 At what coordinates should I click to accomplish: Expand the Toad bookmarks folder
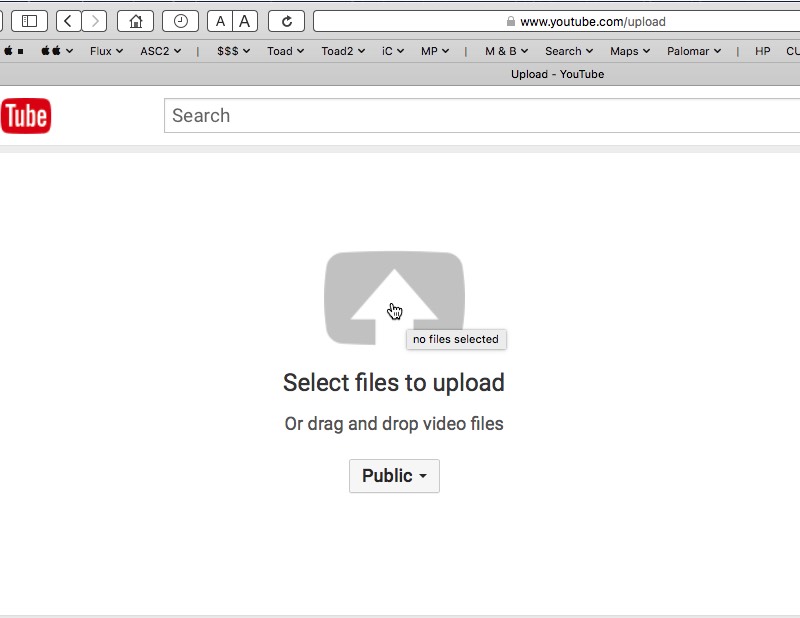285,51
